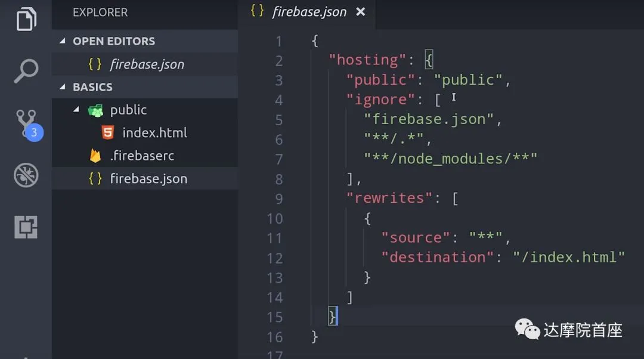
Task: Click line number 16 in the gutter
Action: click(x=275, y=337)
